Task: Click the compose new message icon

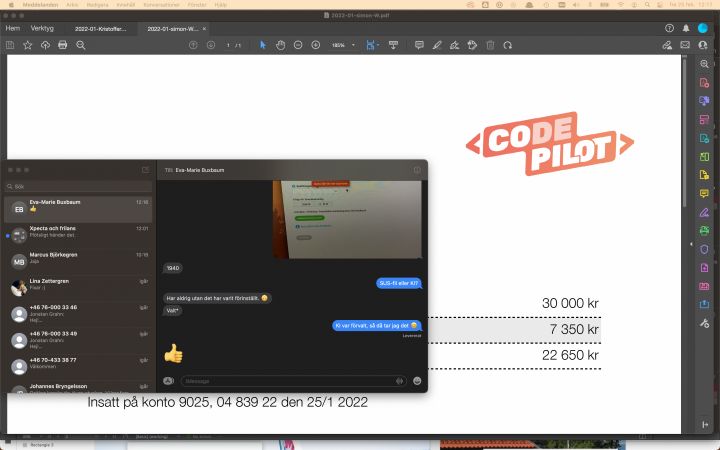Action: [146, 170]
